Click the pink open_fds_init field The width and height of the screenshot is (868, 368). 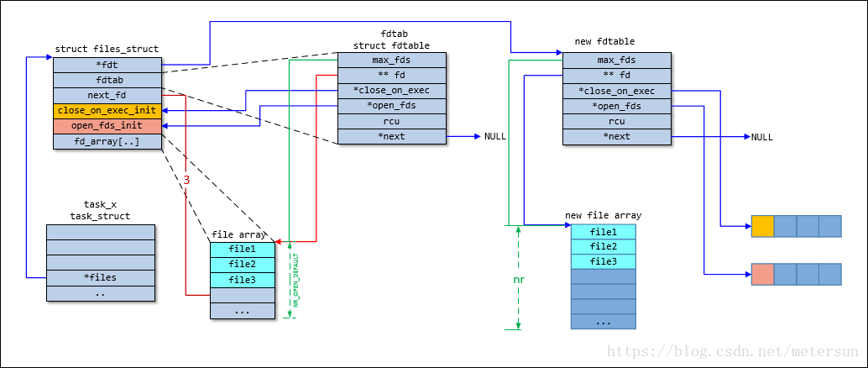click(x=107, y=125)
